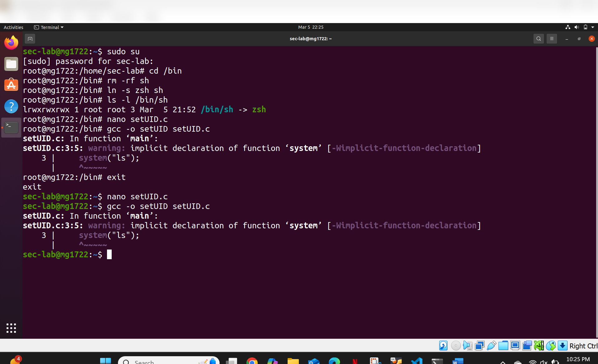Select the Terminal icon in dock

click(x=11, y=128)
